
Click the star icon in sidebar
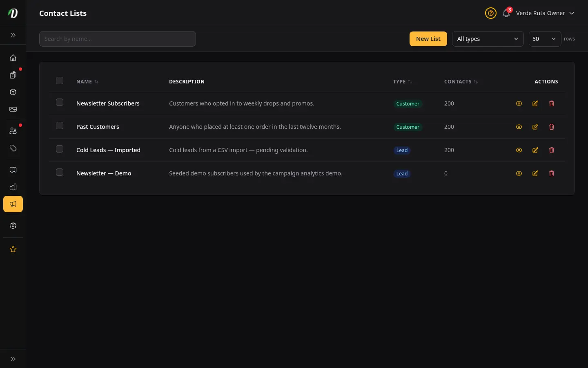pyautogui.click(x=13, y=249)
